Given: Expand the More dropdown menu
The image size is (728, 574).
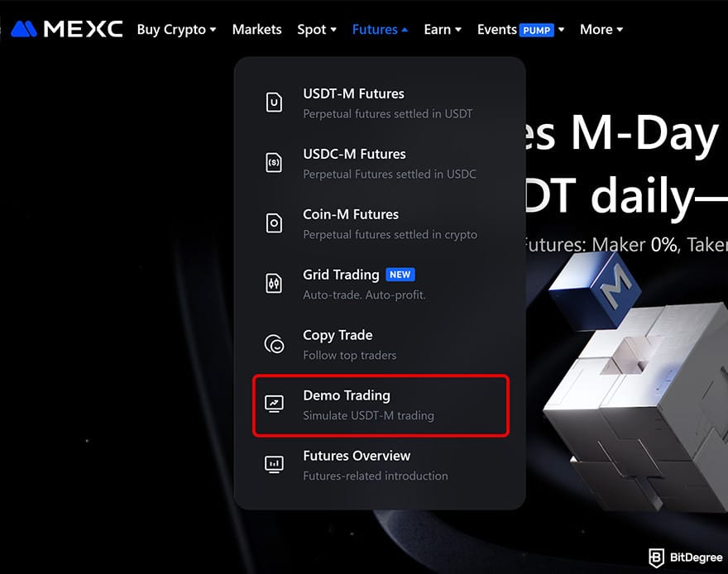Looking at the screenshot, I should 601,29.
